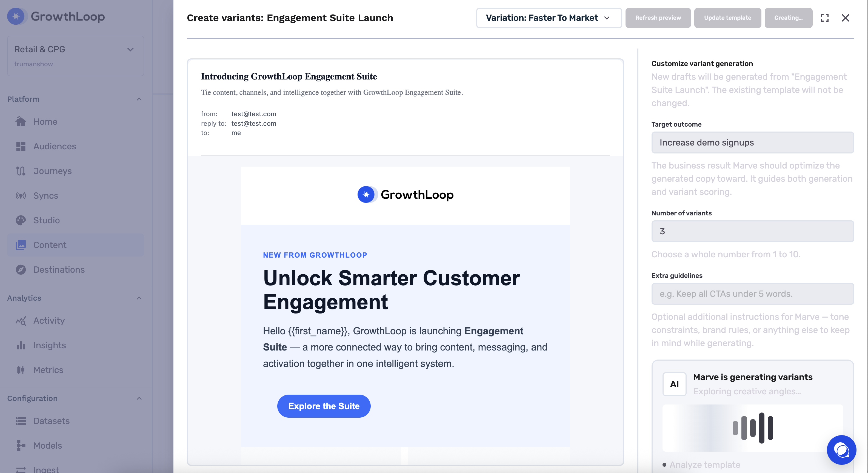Viewport: 868px width, 473px height.
Task: Close the Create variants dialog
Action: 846,18
